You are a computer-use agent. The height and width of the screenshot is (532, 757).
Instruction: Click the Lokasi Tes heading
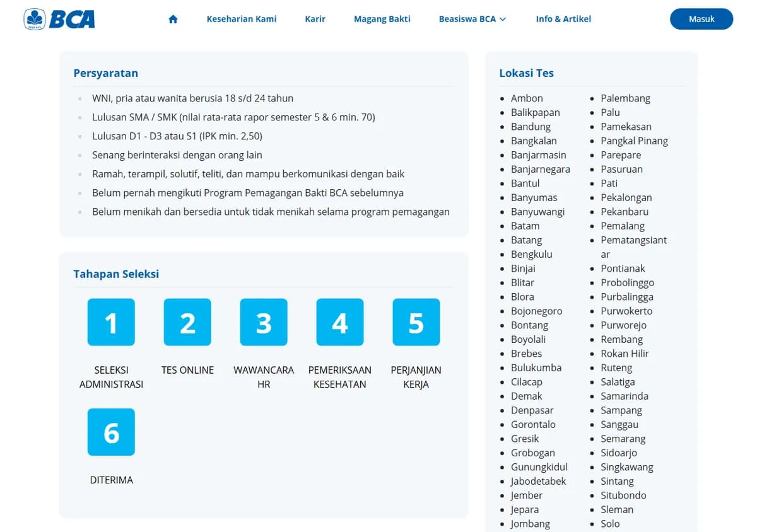[527, 73]
